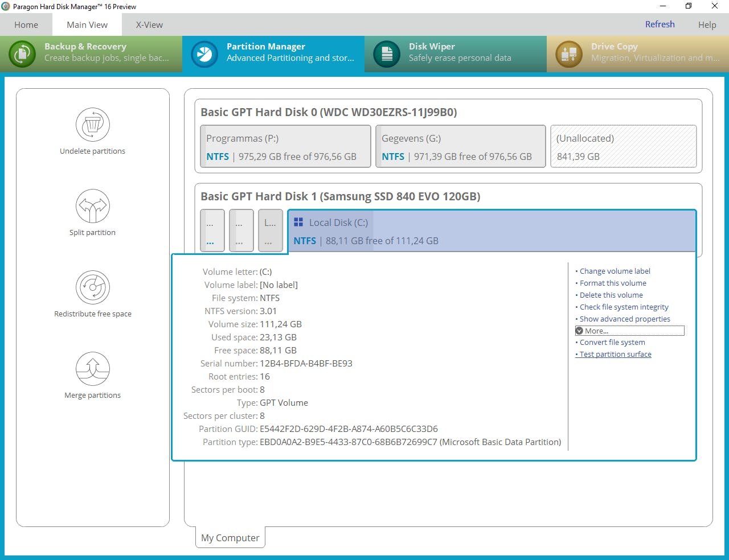The width and height of the screenshot is (729, 560).
Task: Select the Local Disk (C:) partition
Action: (492, 230)
